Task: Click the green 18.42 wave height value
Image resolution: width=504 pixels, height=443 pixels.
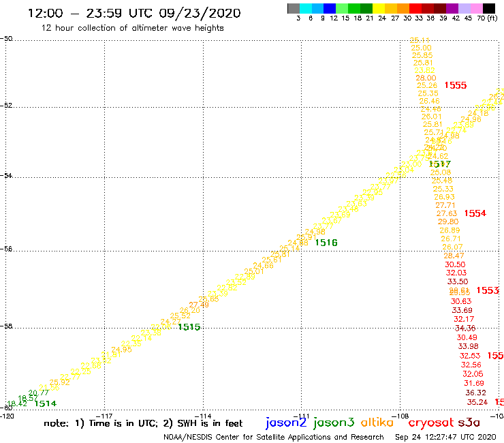Action: point(17,403)
